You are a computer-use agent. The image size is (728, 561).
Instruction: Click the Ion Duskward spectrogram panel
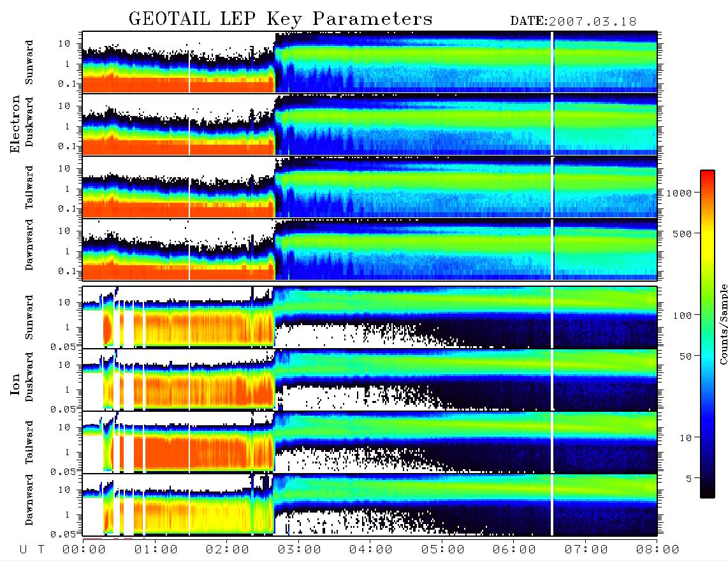tap(370, 379)
